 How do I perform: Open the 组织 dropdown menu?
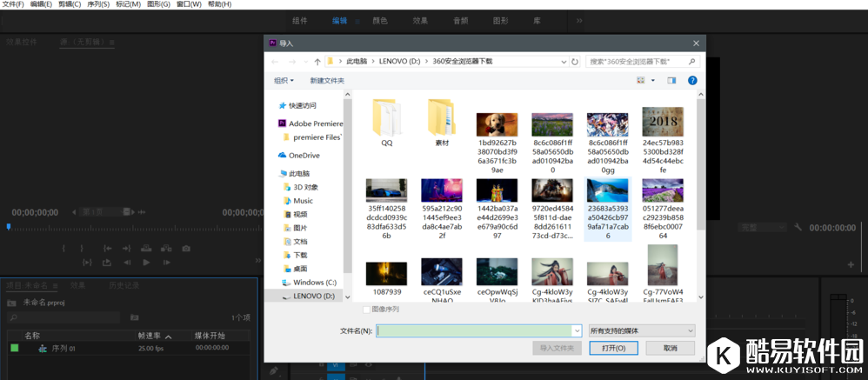click(284, 80)
